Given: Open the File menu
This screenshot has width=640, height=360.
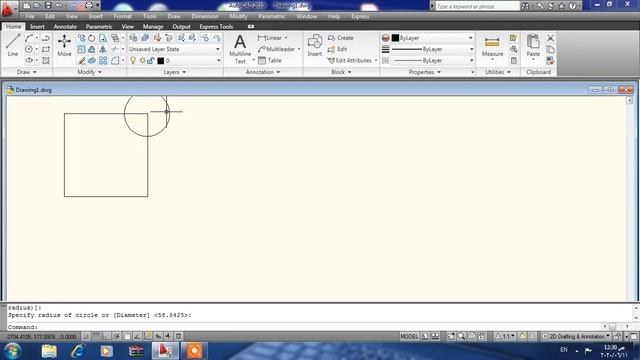Looking at the screenshot, I should pos(30,16).
